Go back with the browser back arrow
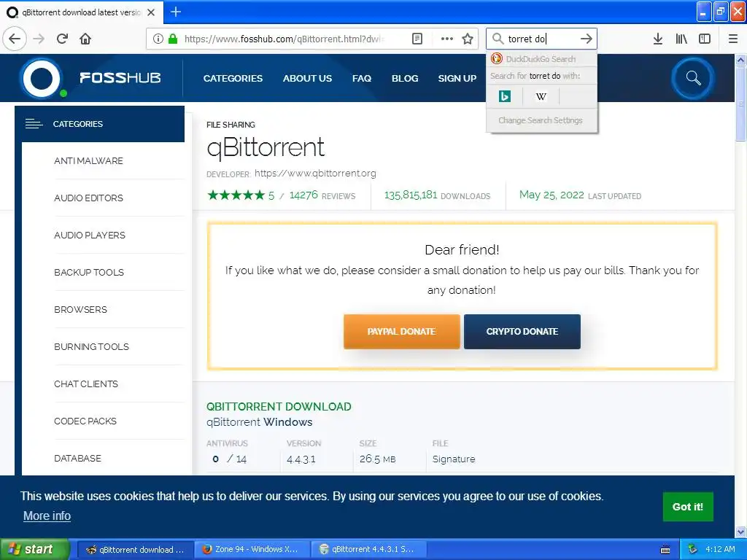Image resolution: width=747 pixels, height=560 pixels. click(15, 39)
